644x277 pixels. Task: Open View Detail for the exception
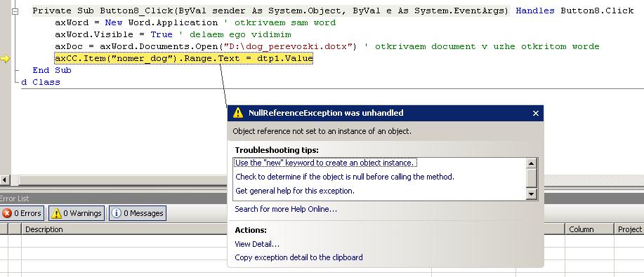tap(257, 244)
